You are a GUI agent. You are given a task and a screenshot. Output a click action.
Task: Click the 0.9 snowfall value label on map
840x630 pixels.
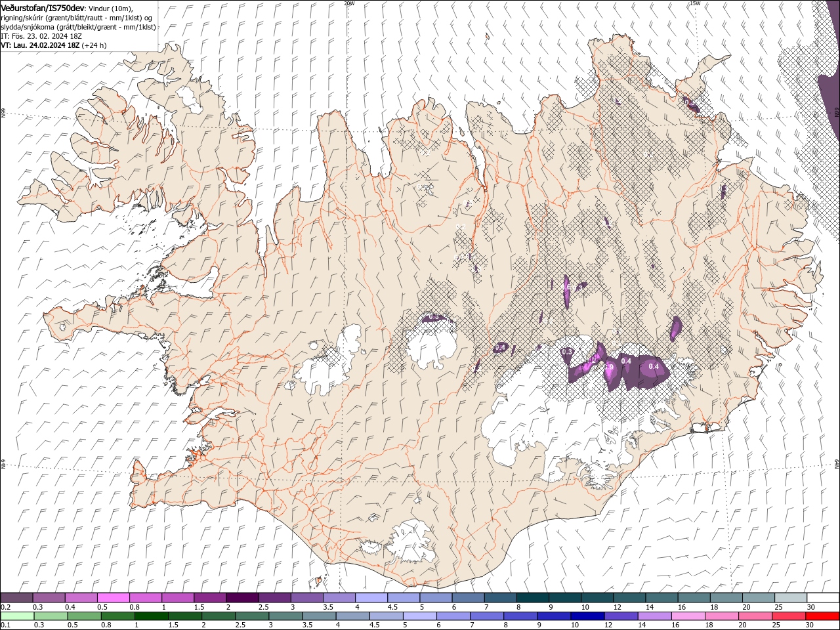tap(609, 367)
